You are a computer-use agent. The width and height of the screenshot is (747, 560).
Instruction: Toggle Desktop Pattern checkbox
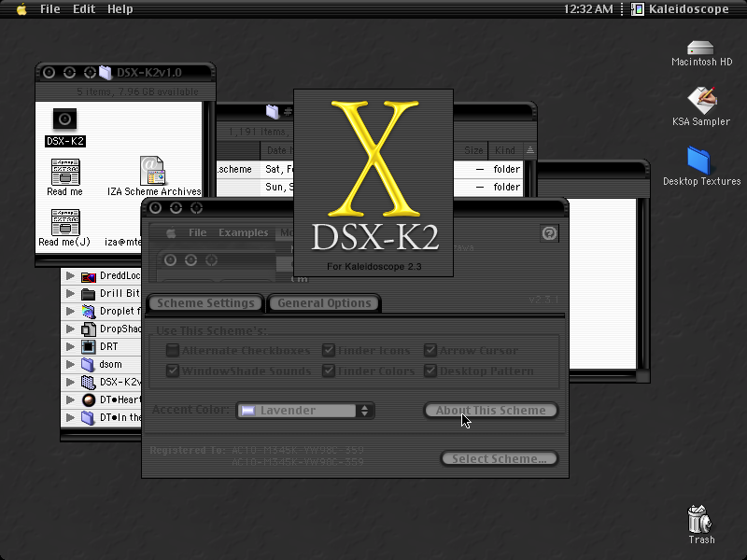430,371
